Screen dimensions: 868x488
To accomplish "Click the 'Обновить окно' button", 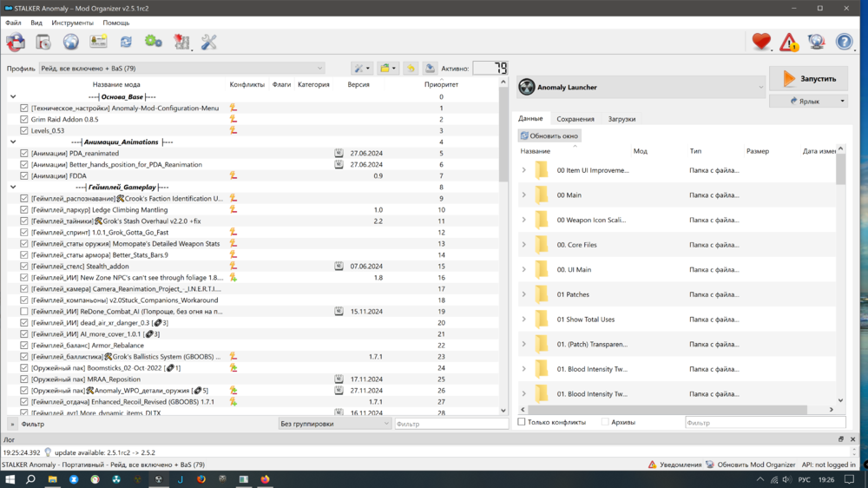I will 549,135.
